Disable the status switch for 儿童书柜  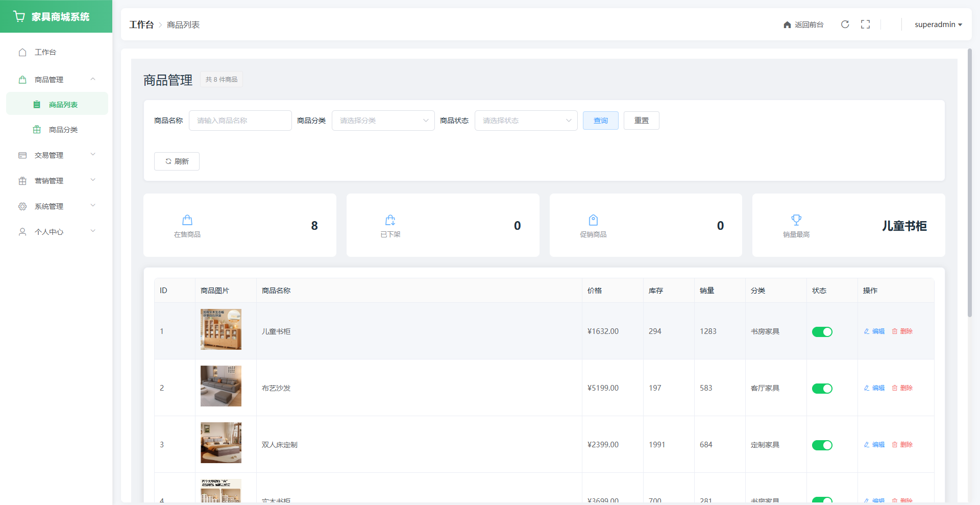pyautogui.click(x=822, y=332)
